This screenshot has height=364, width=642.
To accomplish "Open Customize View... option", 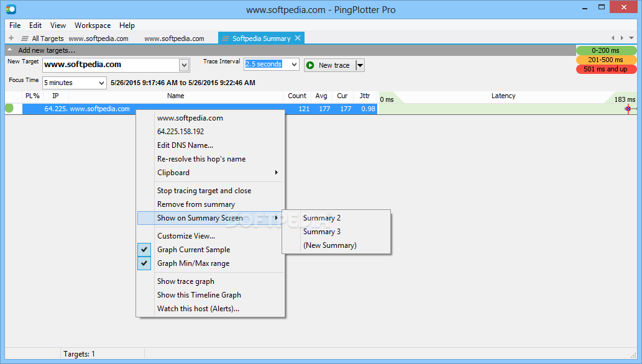I will [186, 236].
